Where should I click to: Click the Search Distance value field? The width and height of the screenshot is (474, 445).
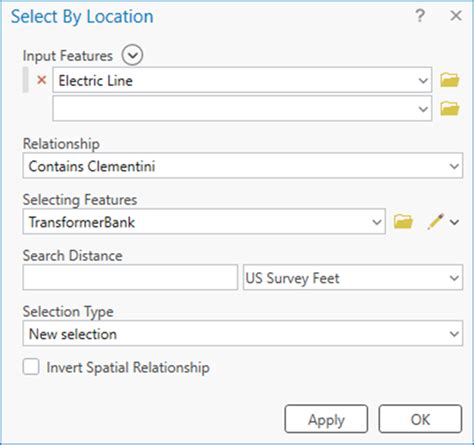[130, 277]
